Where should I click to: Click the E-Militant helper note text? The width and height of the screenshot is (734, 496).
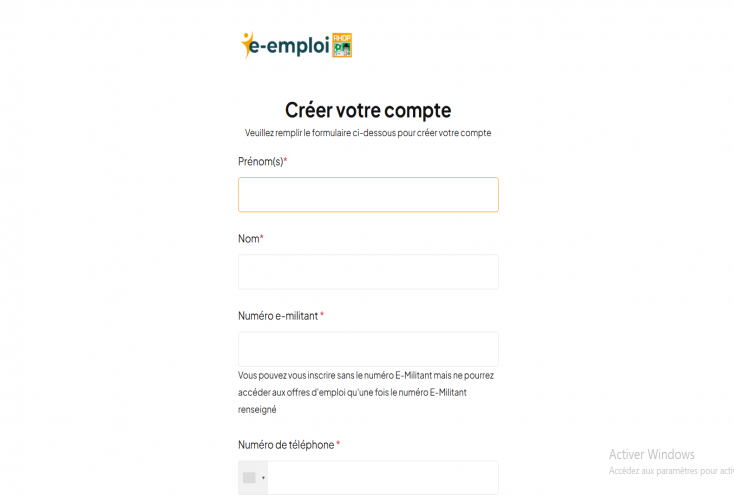pos(366,392)
